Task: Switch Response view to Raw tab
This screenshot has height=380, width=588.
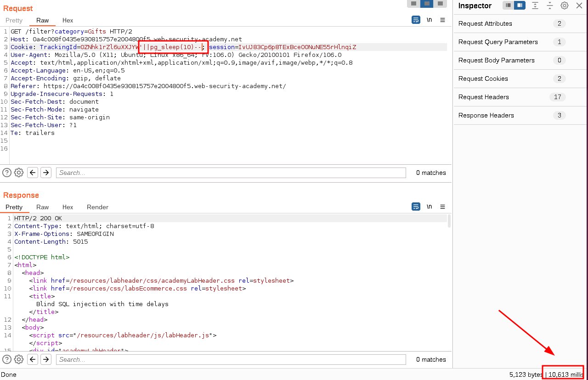Action: (42, 207)
